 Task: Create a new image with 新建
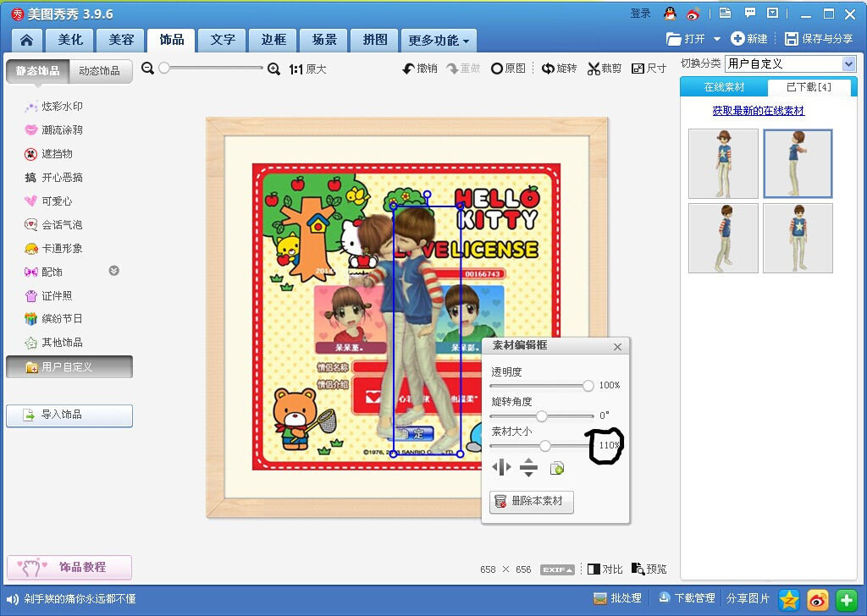coord(749,39)
